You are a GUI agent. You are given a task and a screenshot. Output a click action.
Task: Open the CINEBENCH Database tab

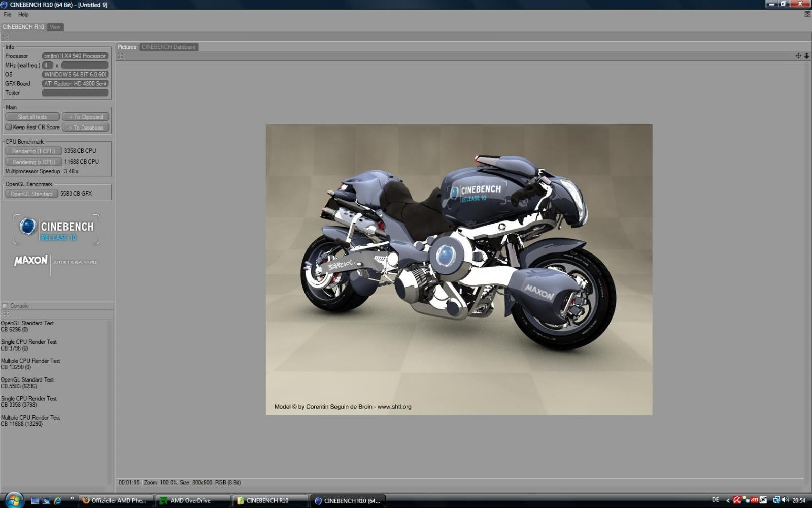168,47
